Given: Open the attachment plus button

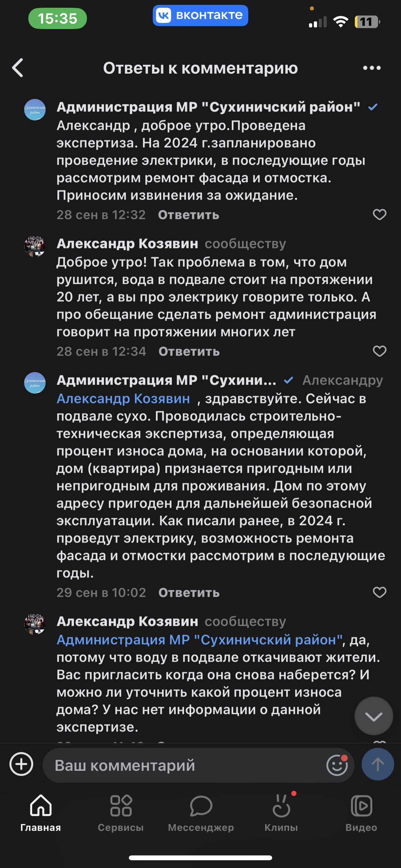Looking at the screenshot, I should coord(21,764).
